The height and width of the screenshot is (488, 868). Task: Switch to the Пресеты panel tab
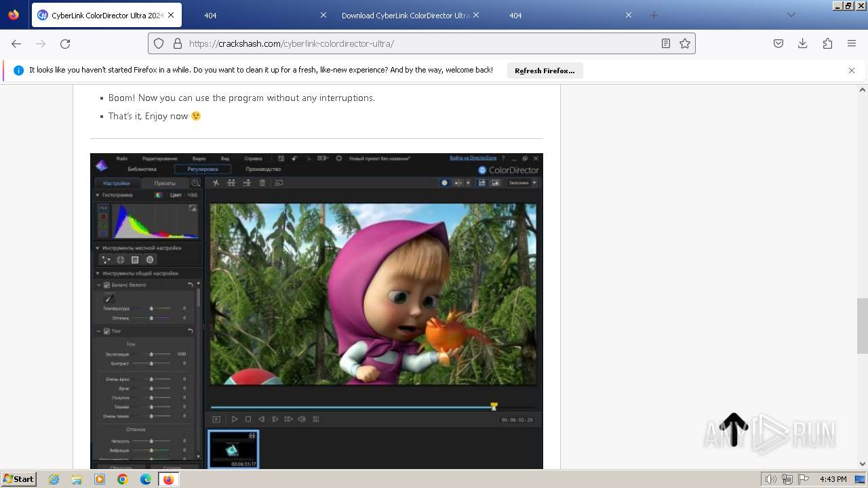(165, 183)
